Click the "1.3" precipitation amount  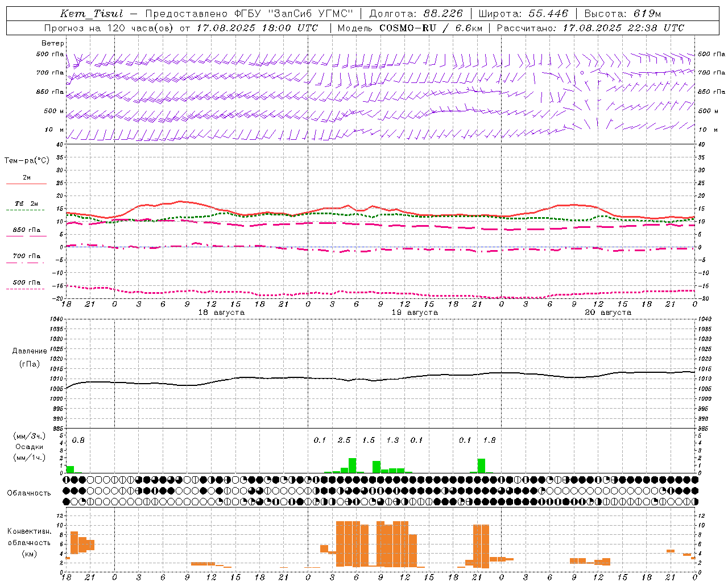[x=392, y=440]
